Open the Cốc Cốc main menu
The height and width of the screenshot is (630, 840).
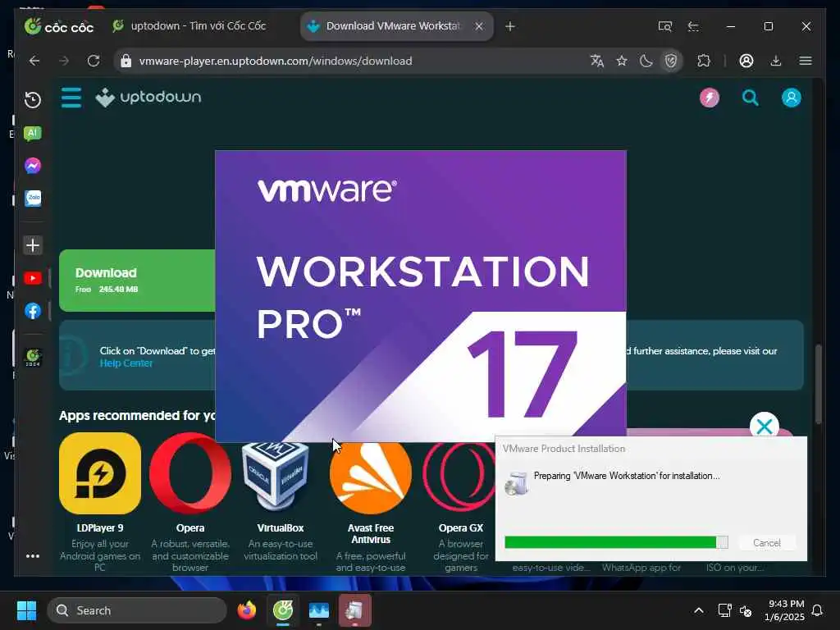(806, 61)
